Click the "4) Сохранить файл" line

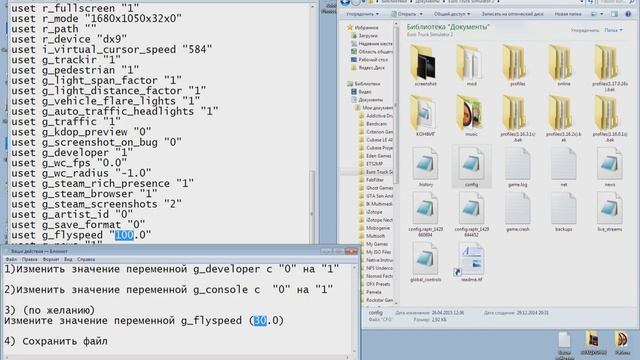[x=56, y=341]
